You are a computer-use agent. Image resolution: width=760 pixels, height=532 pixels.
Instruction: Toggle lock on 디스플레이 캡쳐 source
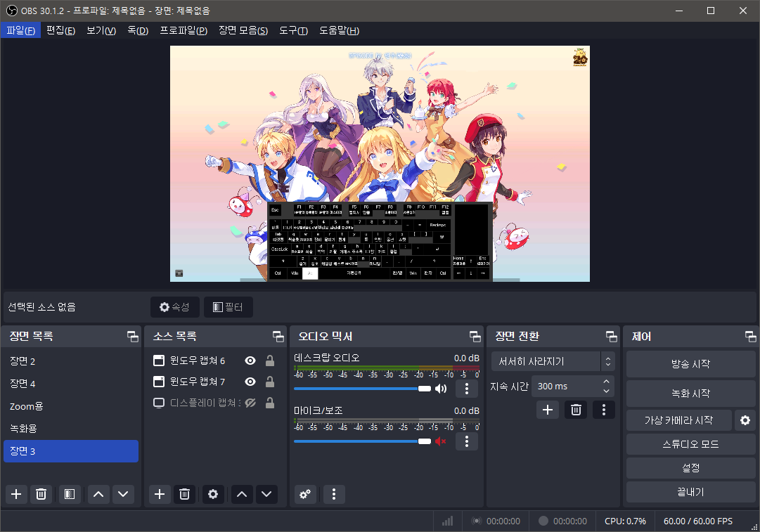(x=270, y=403)
